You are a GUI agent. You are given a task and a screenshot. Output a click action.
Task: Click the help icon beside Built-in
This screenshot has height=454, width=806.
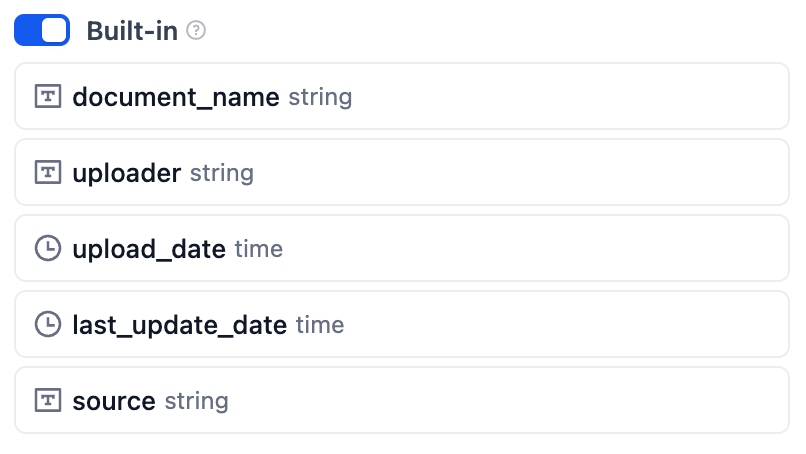tap(196, 31)
